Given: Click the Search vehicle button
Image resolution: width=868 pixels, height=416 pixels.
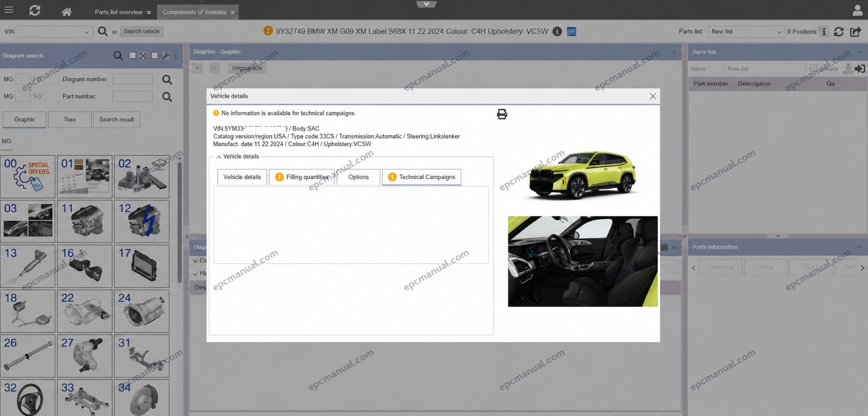Looking at the screenshot, I should [142, 31].
